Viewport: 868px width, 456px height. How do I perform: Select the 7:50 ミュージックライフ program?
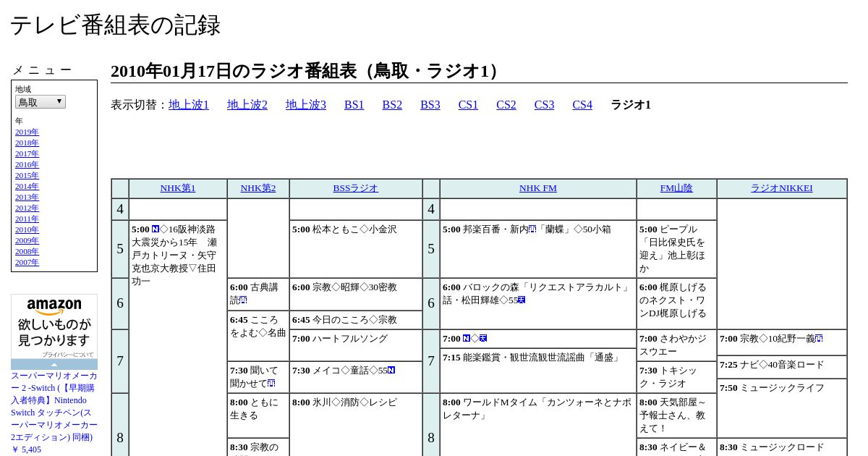pos(781,408)
